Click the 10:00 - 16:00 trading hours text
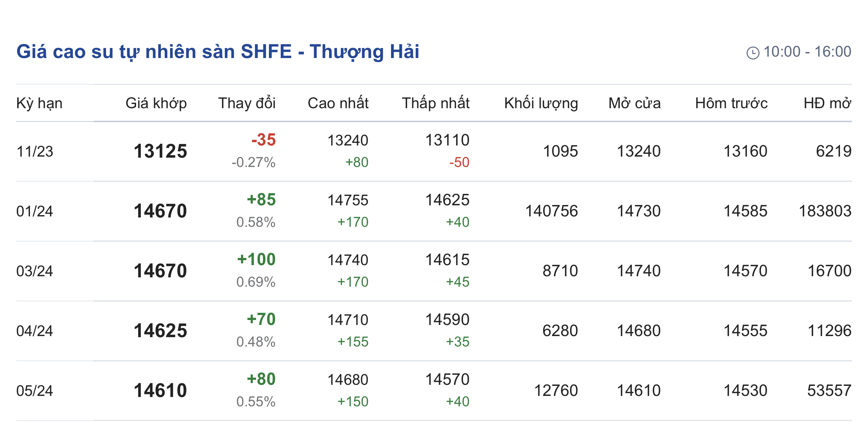 [x=807, y=52]
